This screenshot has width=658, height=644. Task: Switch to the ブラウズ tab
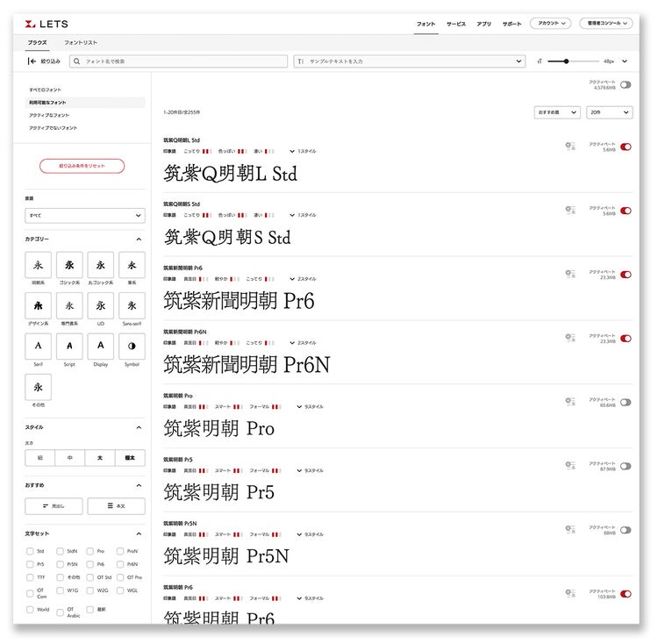[x=38, y=42]
